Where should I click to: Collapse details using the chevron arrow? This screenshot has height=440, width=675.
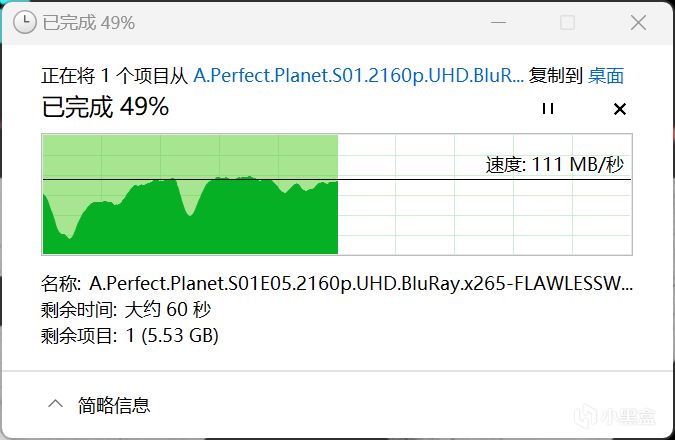[54, 404]
